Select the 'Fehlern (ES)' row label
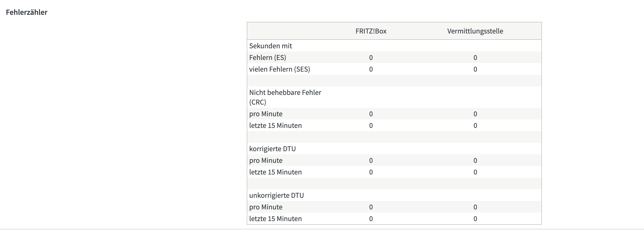The width and height of the screenshot is (644, 232). click(x=267, y=58)
